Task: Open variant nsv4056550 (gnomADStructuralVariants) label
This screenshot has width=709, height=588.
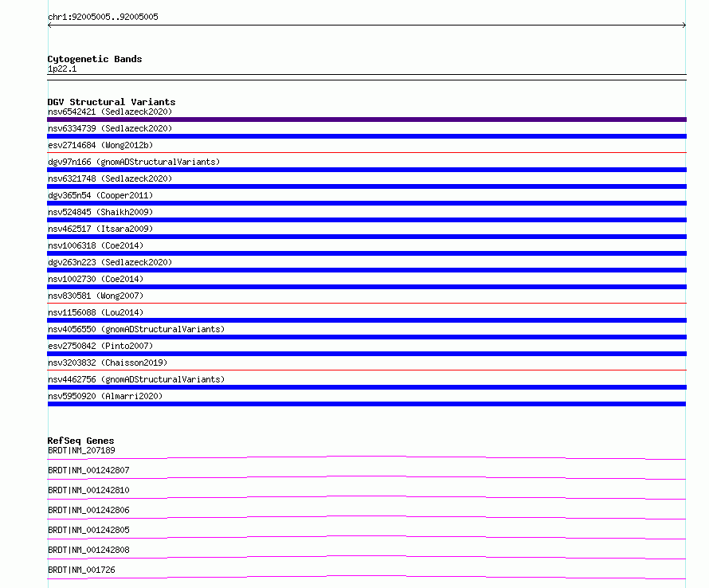Action: (x=136, y=329)
